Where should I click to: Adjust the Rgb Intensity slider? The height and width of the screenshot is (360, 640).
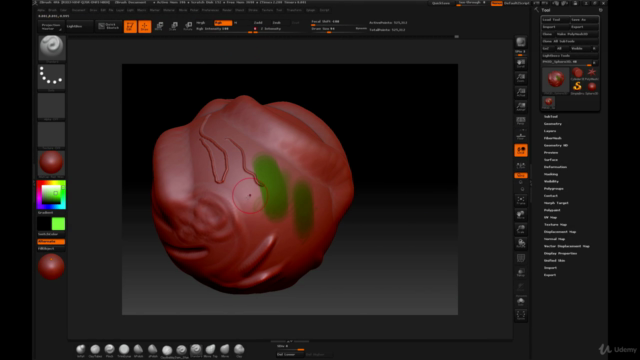(223, 29)
